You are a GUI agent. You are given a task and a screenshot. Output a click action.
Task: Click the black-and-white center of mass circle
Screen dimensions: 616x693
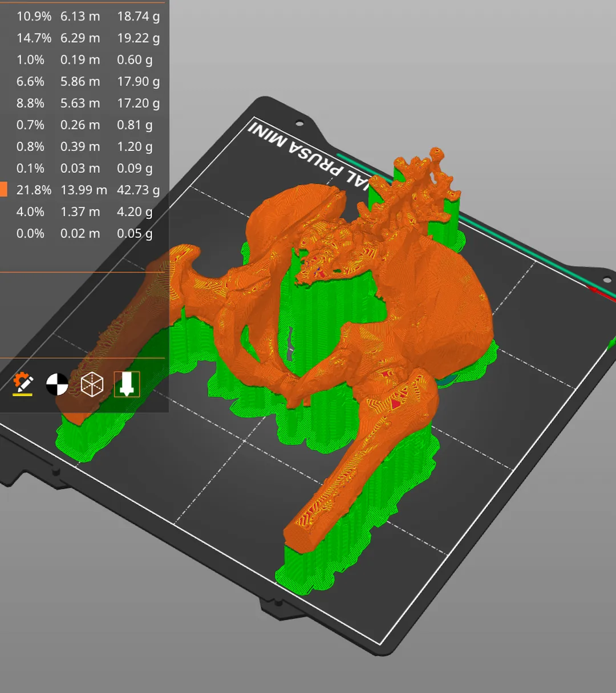(x=56, y=384)
